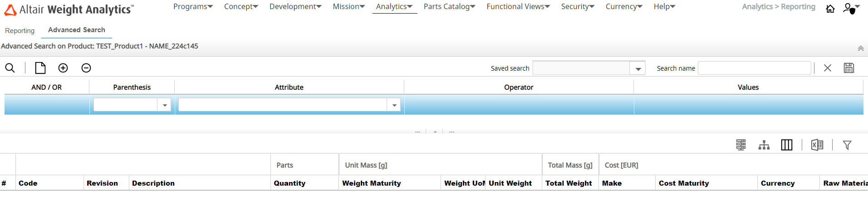Switch to the hierarchy tree view

click(764, 145)
